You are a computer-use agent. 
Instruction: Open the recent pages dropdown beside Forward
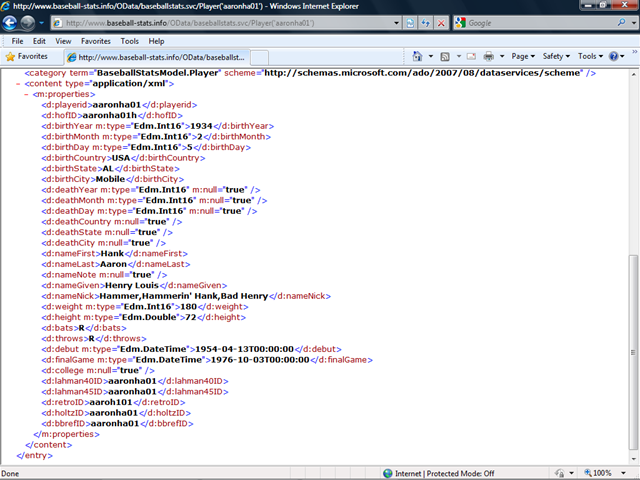click(41, 23)
